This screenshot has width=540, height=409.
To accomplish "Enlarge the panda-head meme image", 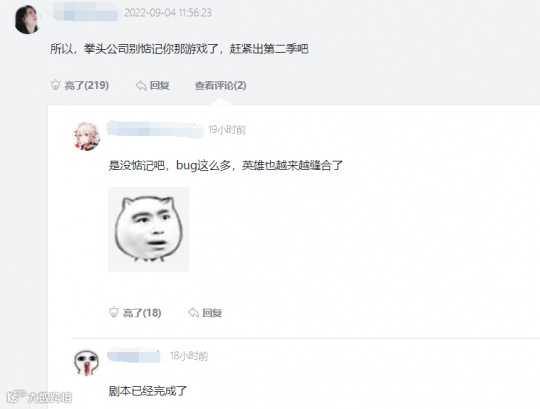I will coord(149,229).
